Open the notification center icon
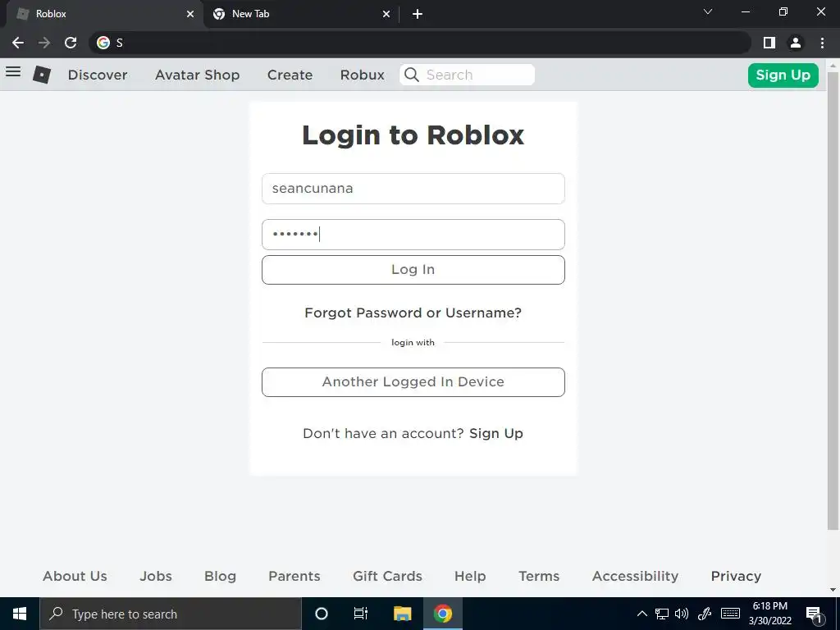 814,614
